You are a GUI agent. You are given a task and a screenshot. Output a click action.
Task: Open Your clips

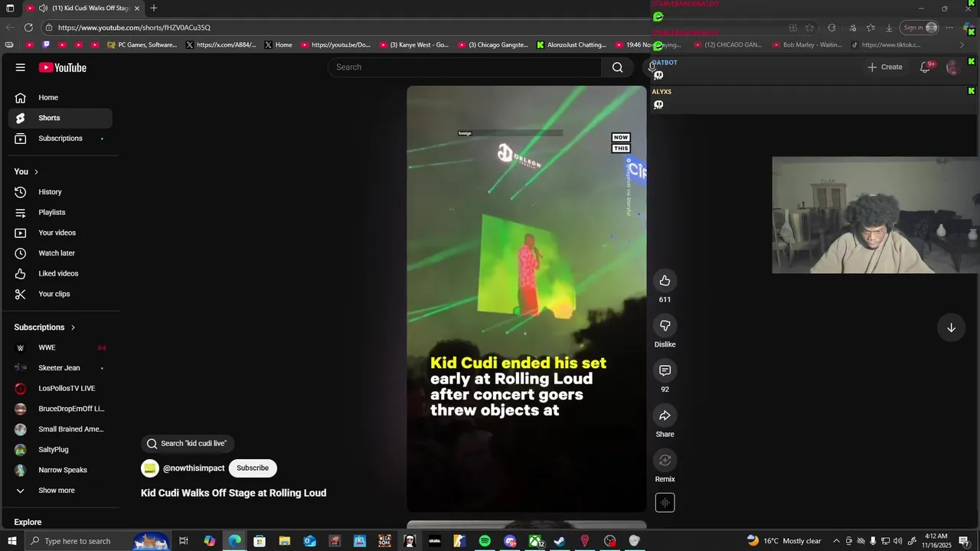click(x=60, y=294)
